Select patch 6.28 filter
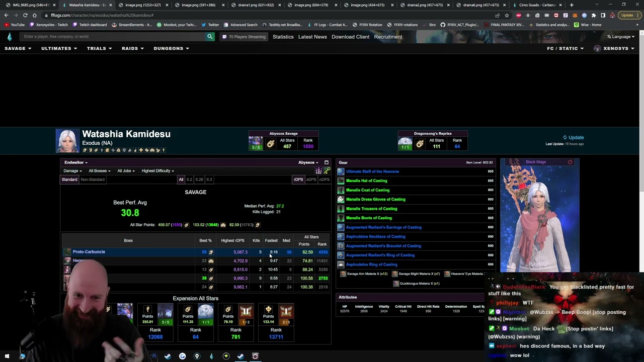This screenshot has width=644, height=362. pyautogui.click(x=199, y=179)
